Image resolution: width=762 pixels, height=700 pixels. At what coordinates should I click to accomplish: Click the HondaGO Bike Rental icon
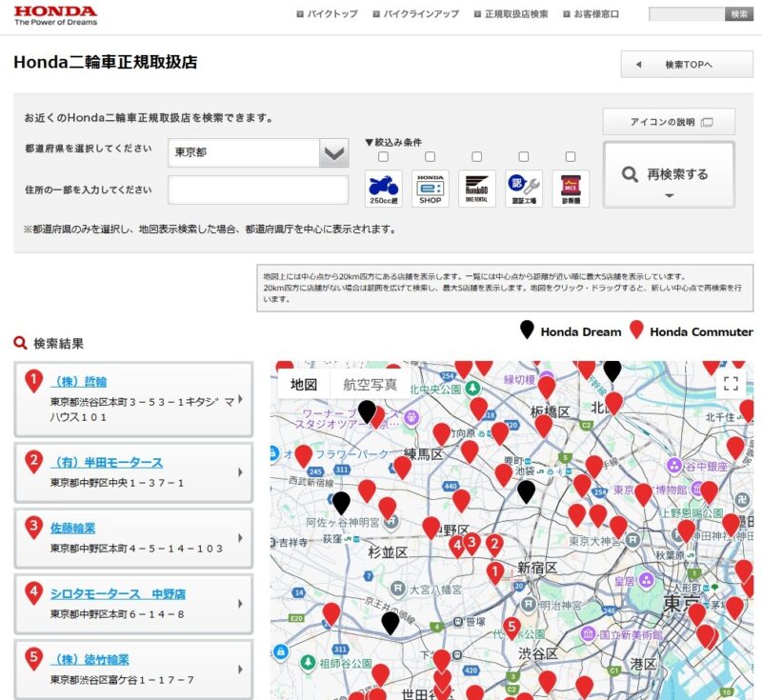point(477,189)
